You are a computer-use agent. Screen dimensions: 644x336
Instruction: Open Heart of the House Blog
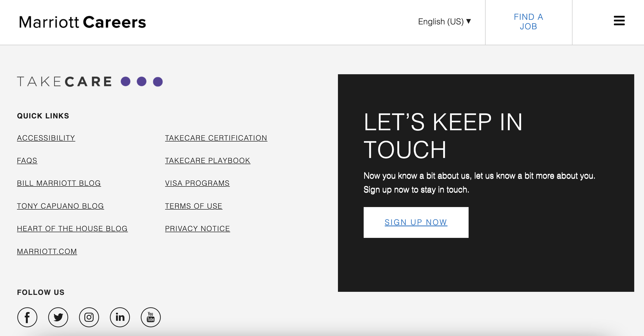72,229
